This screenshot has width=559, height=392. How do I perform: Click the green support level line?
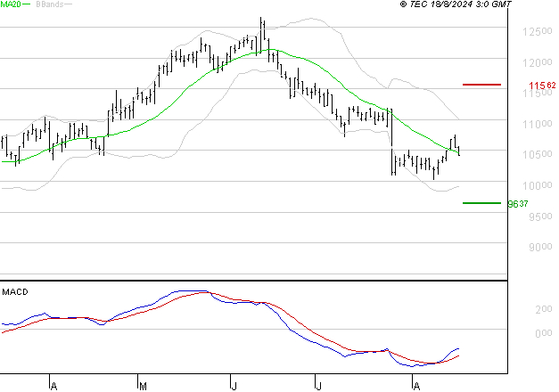point(481,203)
